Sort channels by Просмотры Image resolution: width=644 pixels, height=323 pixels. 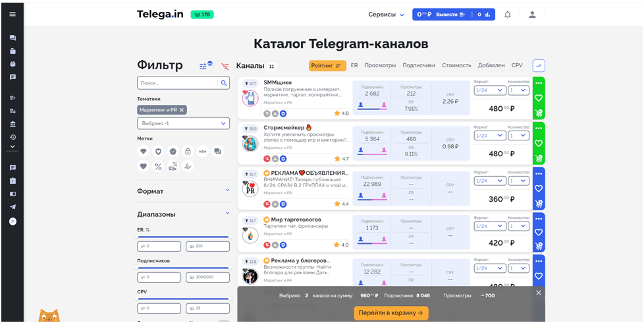pyautogui.click(x=381, y=65)
